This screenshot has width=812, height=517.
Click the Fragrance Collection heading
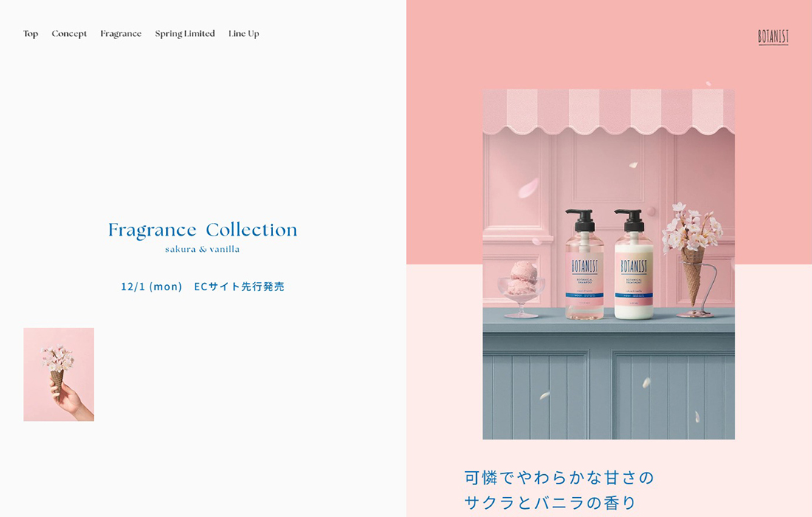(x=202, y=230)
